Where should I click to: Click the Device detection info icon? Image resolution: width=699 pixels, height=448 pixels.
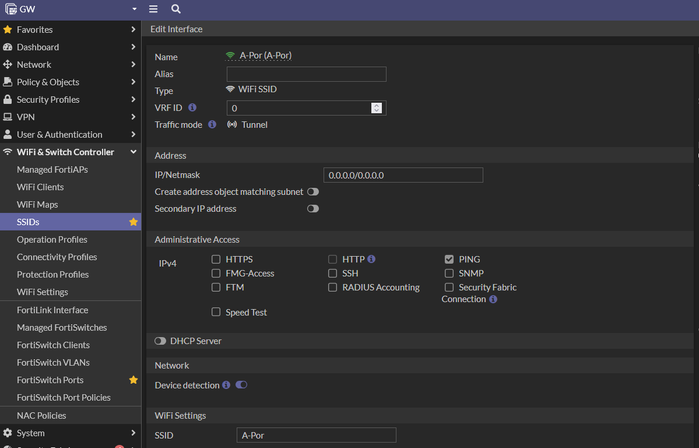(x=226, y=385)
